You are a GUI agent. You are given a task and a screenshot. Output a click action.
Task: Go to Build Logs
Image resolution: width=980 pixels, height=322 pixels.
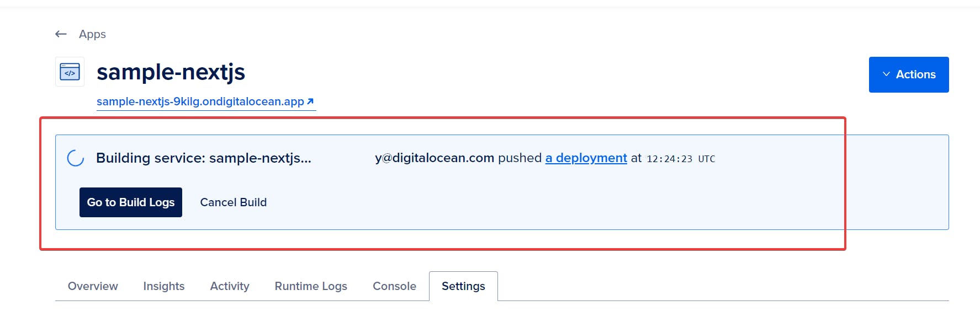coord(131,202)
